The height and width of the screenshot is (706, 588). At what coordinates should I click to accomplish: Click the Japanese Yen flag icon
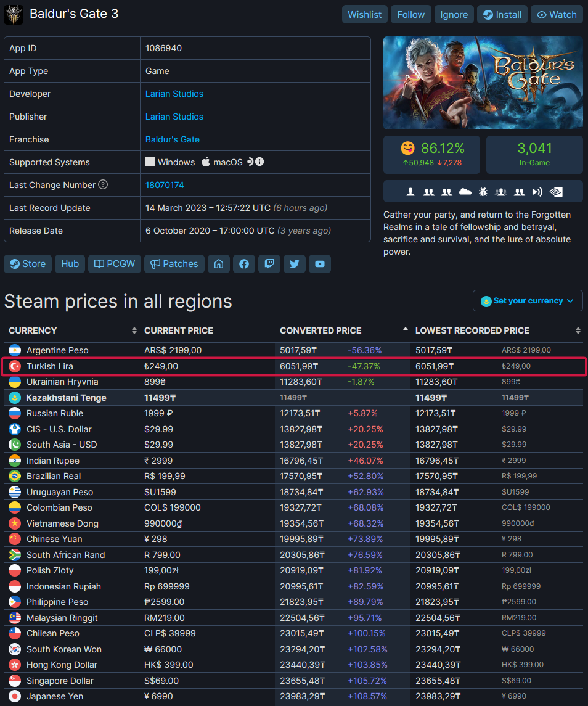pyautogui.click(x=15, y=696)
